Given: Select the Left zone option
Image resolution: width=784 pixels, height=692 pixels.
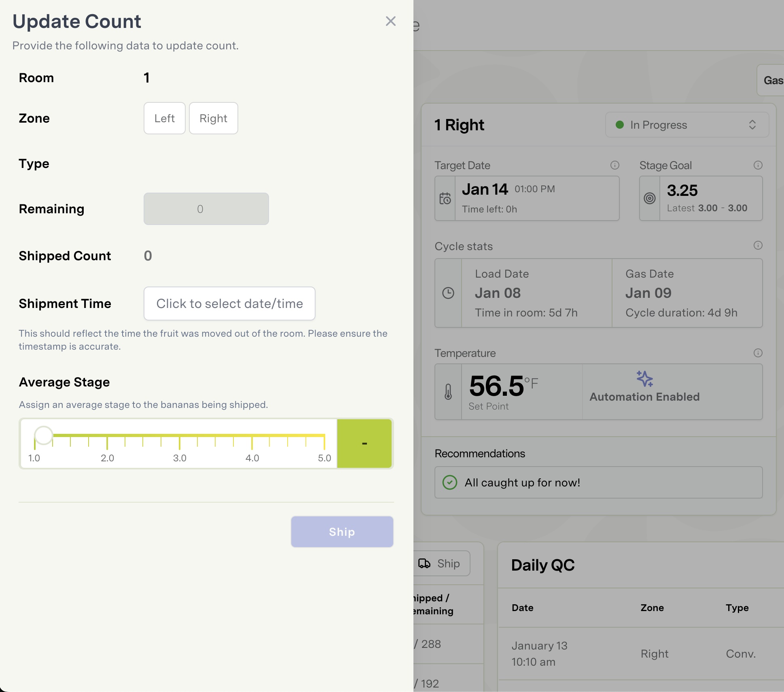Looking at the screenshot, I should pyautogui.click(x=164, y=118).
